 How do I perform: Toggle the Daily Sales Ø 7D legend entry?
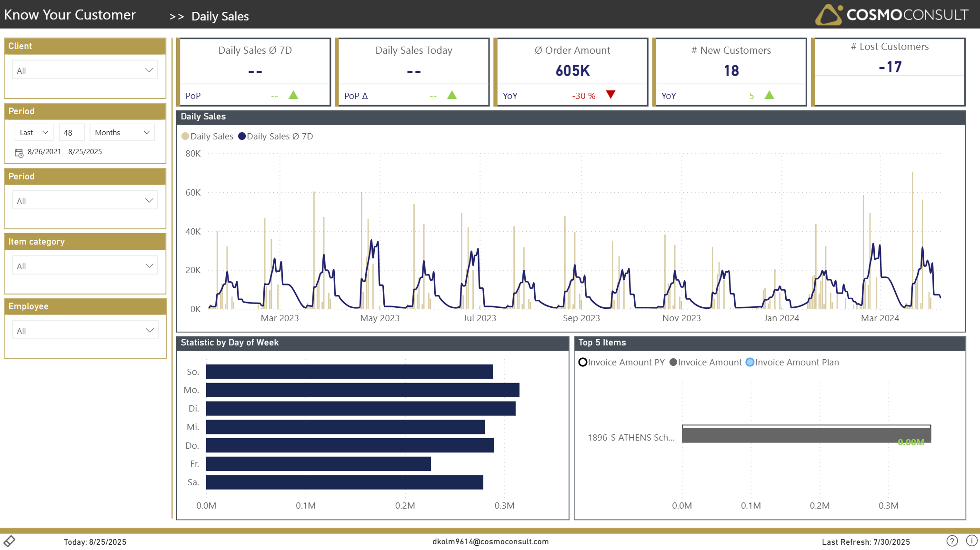click(275, 137)
